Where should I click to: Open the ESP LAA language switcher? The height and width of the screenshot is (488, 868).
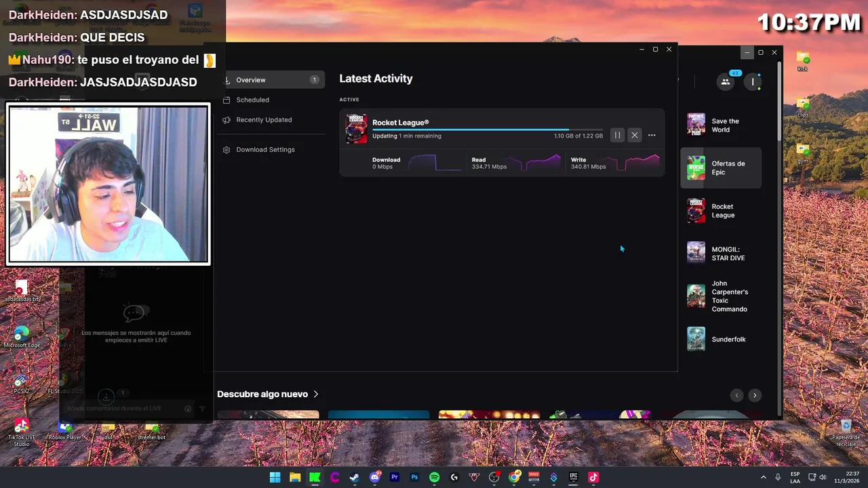tap(795, 477)
